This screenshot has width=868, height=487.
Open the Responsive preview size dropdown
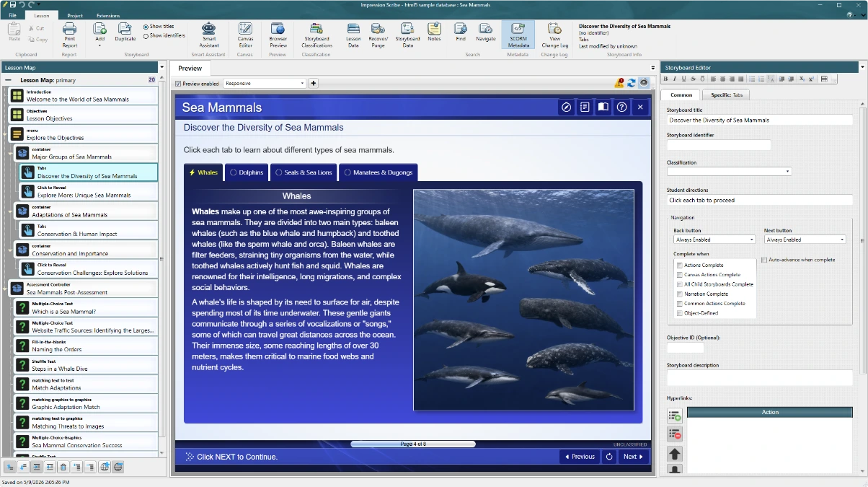point(265,83)
